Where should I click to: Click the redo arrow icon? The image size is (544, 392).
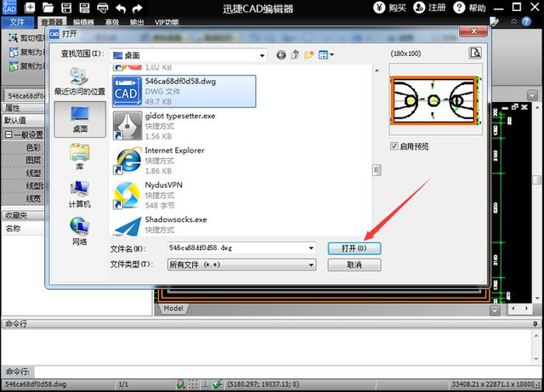tap(138, 8)
